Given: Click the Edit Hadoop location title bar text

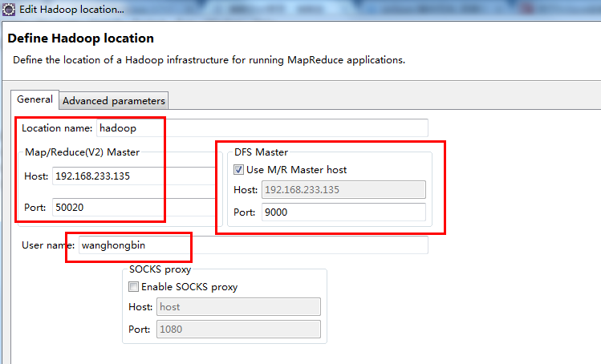Looking at the screenshot, I should (x=71, y=10).
